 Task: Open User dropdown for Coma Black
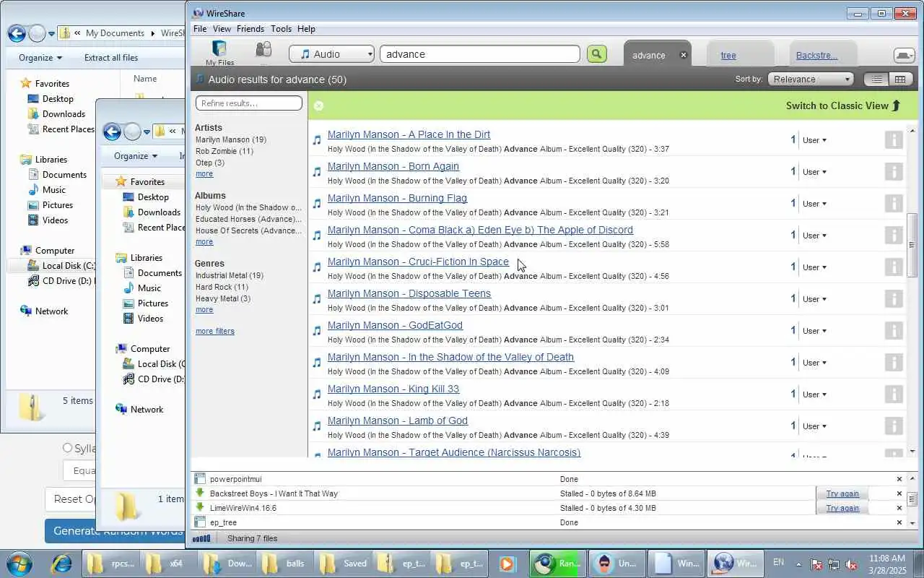(x=814, y=236)
